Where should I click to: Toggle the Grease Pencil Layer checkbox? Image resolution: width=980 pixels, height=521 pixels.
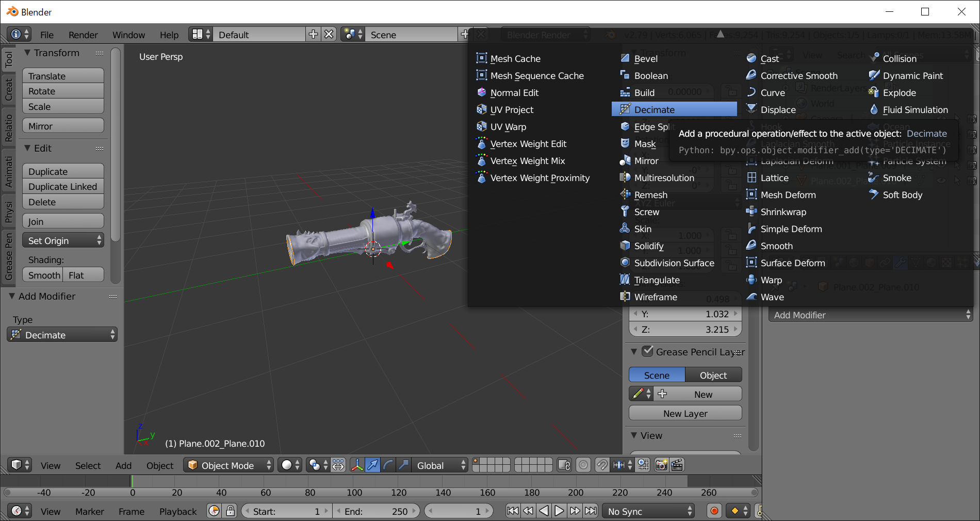[648, 352]
